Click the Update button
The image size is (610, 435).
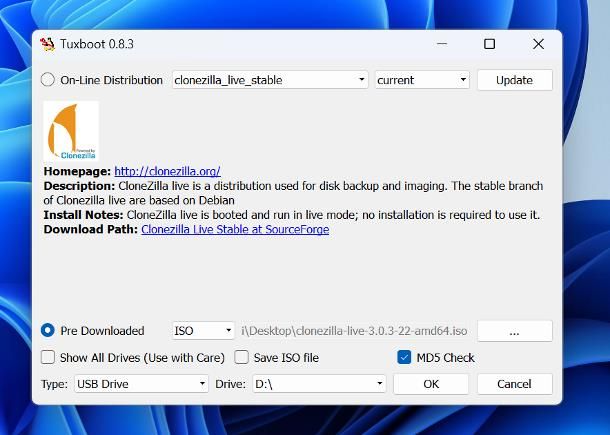514,80
